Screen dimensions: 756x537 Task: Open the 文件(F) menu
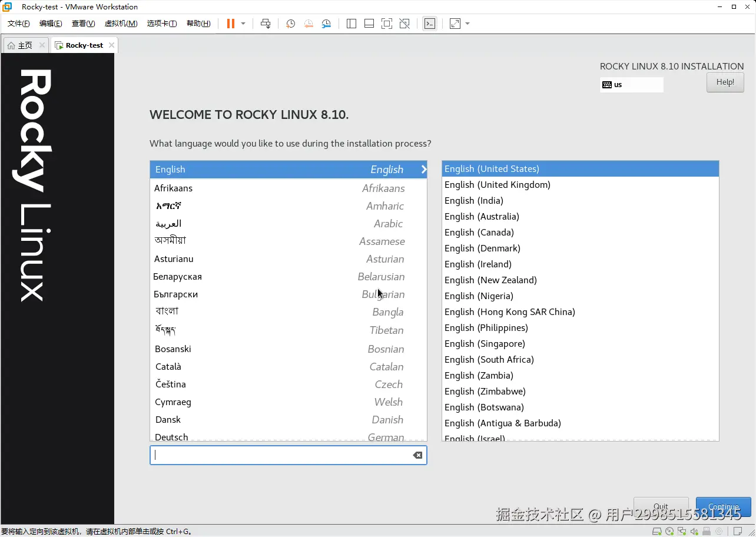click(x=18, y=24)
